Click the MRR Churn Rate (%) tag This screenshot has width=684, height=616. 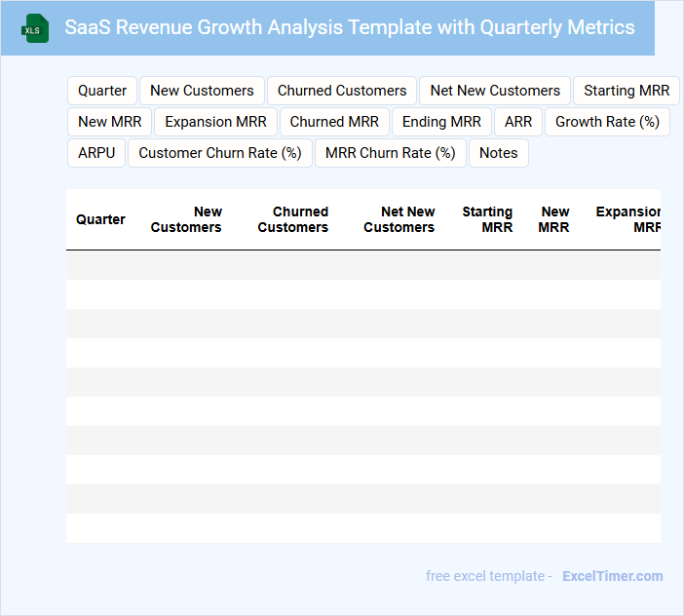(x=390, y=153)
